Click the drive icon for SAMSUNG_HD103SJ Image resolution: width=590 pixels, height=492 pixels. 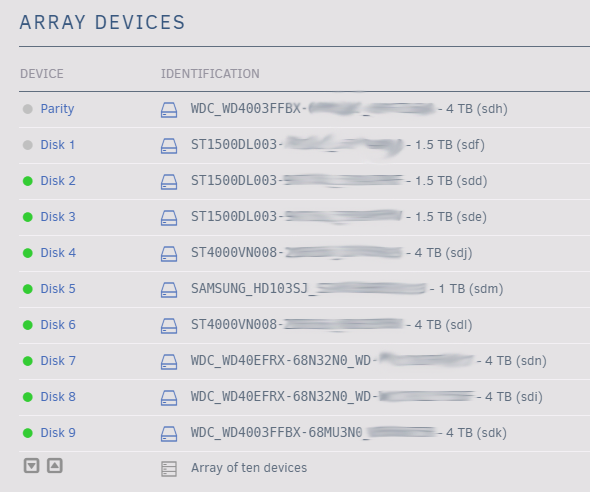(x=169, y=290)
